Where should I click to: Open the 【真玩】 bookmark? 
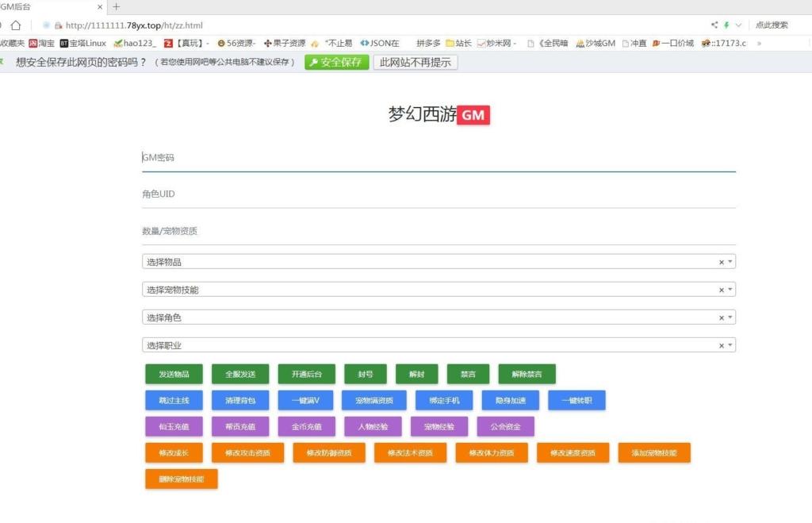click(186, 43)
